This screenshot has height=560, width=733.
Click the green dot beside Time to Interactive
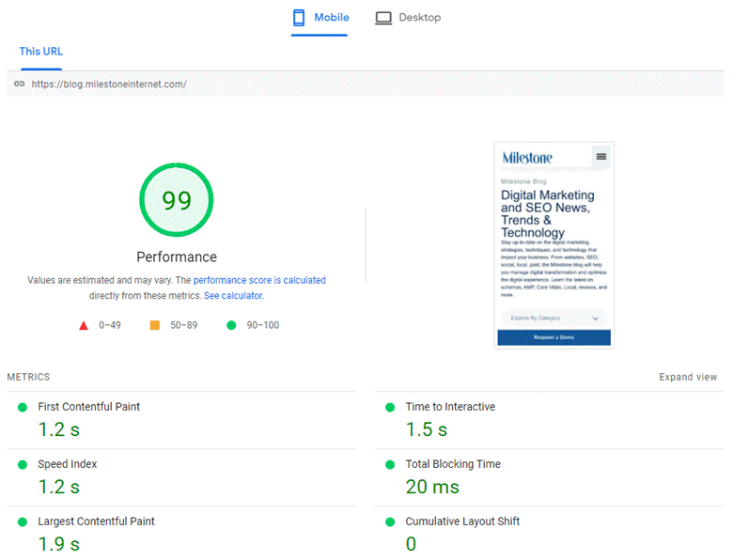click(390, 407)
